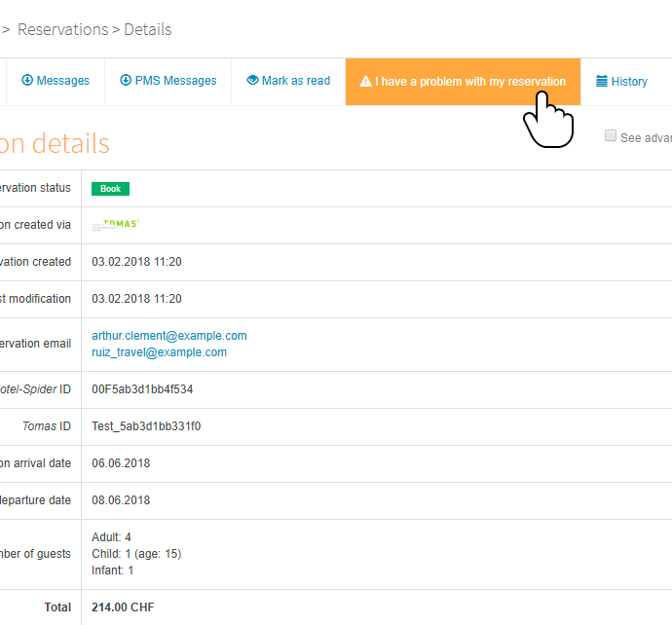The width and height of the screenshot is (672, 625).
Task: Click the warning triangle icon on the orange tab
Action: pyautogui.click(x=365, y=82)
